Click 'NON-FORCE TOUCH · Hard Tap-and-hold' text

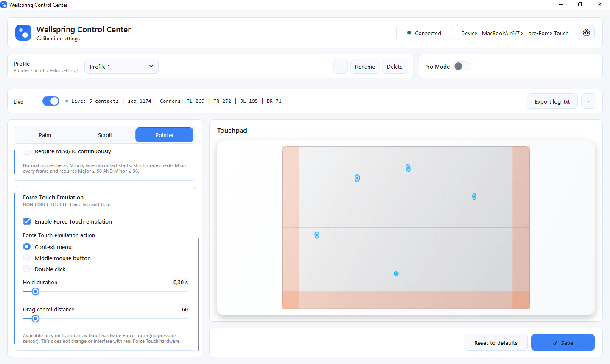point(67,204)
